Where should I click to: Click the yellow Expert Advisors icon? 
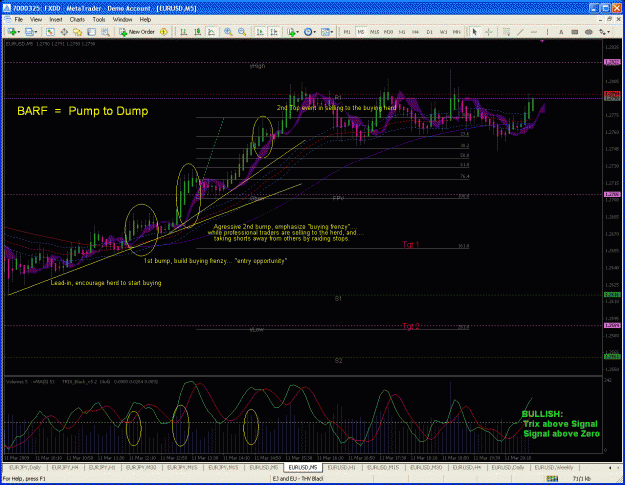(x=163, y=32)
